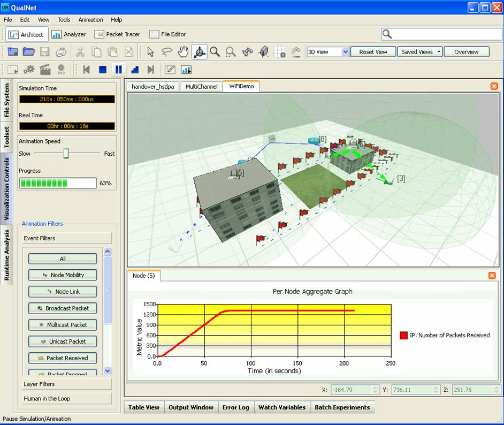Paste with the clipboard icon
This screenshot has width=504, height=425.
[x=112, y=52]
